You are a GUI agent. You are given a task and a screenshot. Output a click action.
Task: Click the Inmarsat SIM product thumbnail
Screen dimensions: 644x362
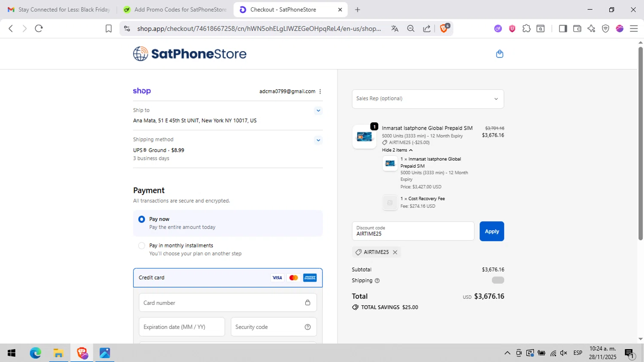click(x=365, y=137)
